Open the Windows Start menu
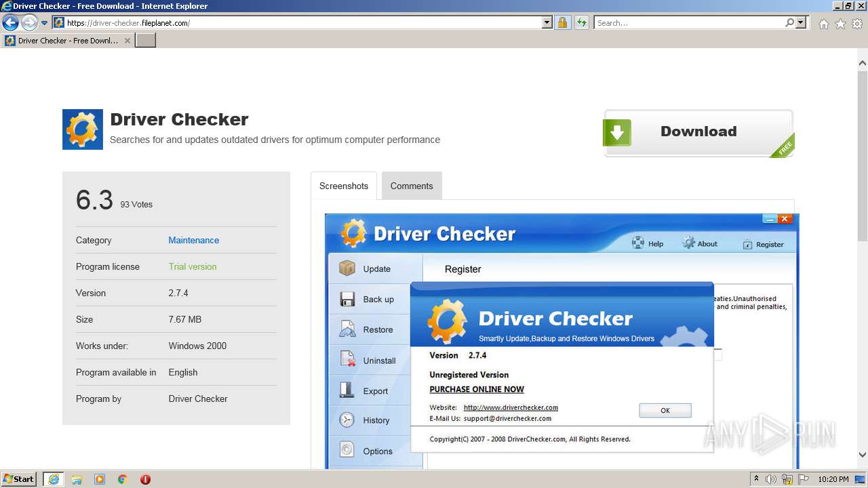The image size is (868, 488). point(19,479)
